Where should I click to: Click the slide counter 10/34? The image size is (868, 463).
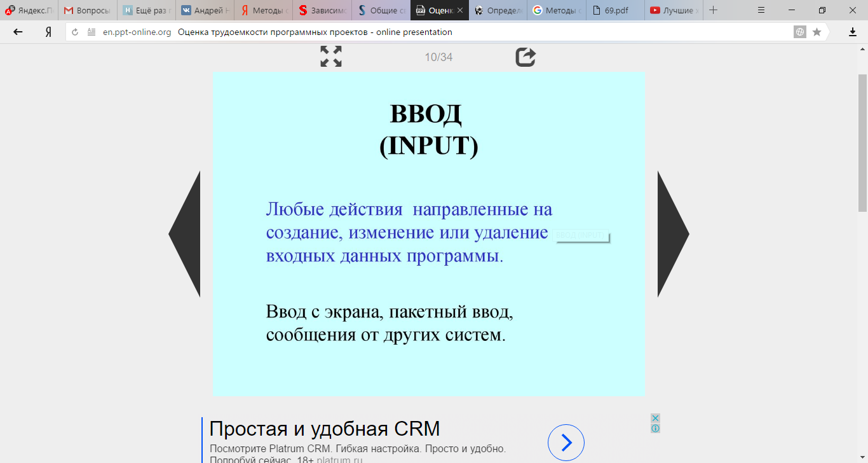pyautogui.click(x=438, y=57)
